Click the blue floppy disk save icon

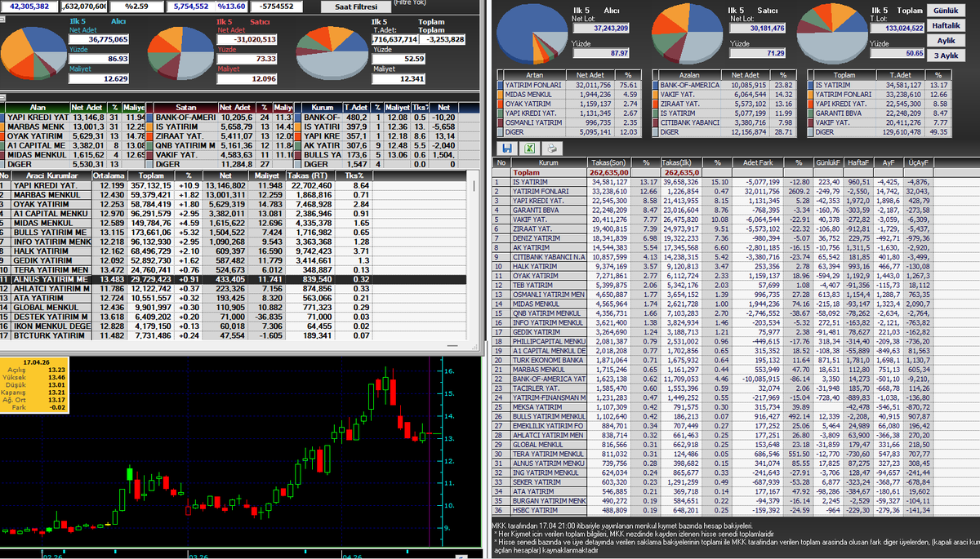(x=507, y=149)
